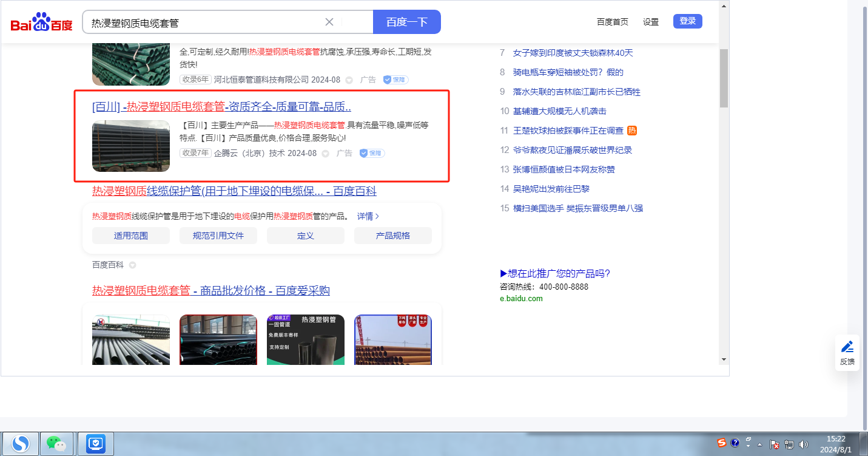
Task: Click the 保障 shield badge on 百川 result
Action: tap(372, 153)
